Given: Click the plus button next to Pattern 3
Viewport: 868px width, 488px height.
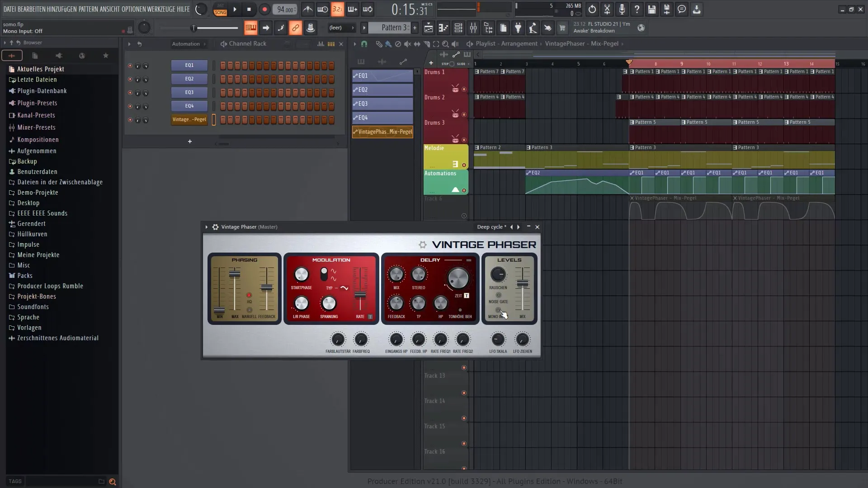Looking at the screenshot, I should [x=415, y=28].
